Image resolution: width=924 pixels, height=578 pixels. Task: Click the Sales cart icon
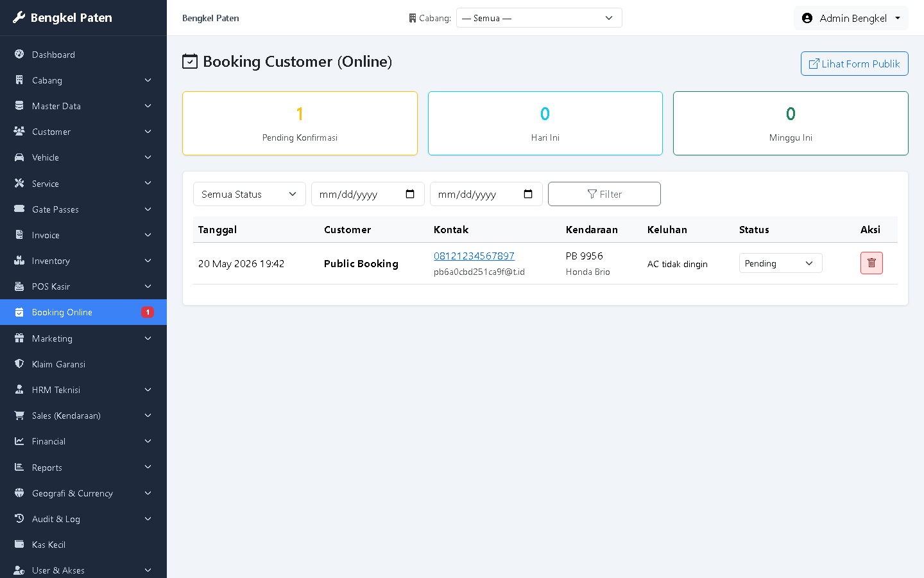click(19, 416)
